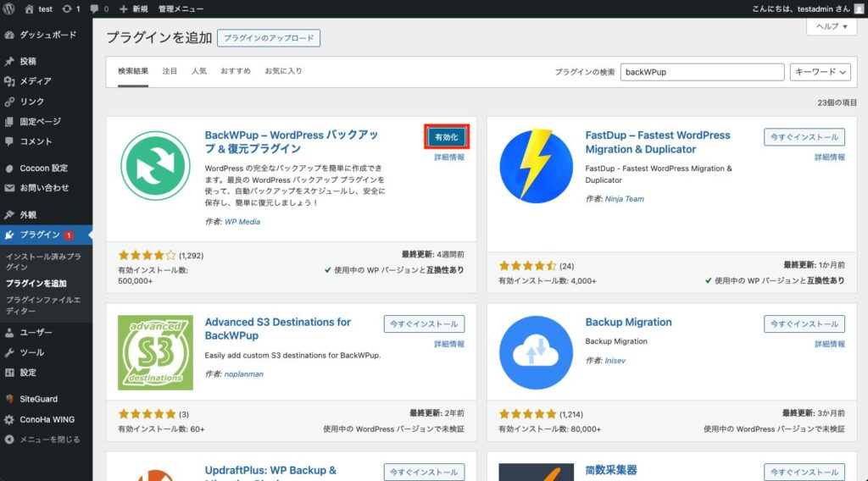
Task: Click プラグインのアップロード button
Action: coord(269,38)
